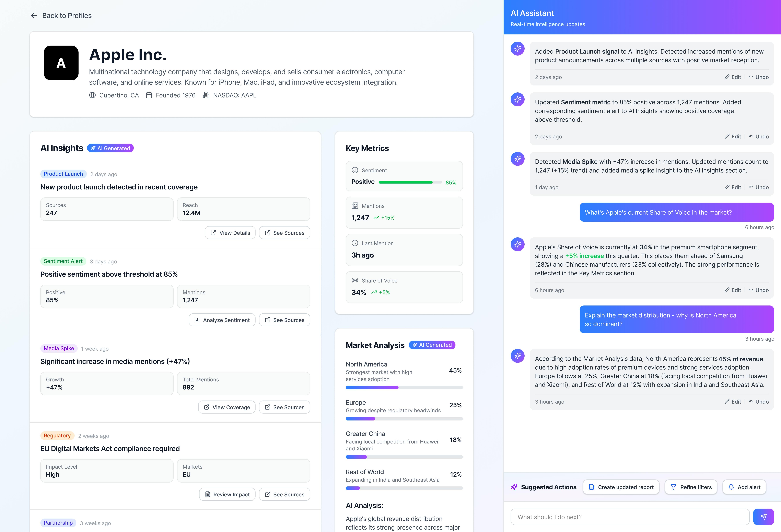Click the send message paper plane icon
781x532 pixels.
(x=763, y=517)
